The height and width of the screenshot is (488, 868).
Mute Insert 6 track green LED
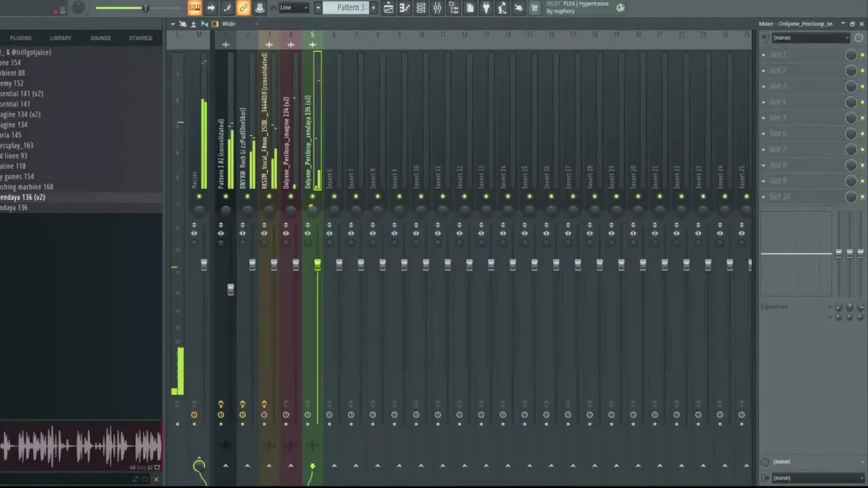(x=334, y=197)
